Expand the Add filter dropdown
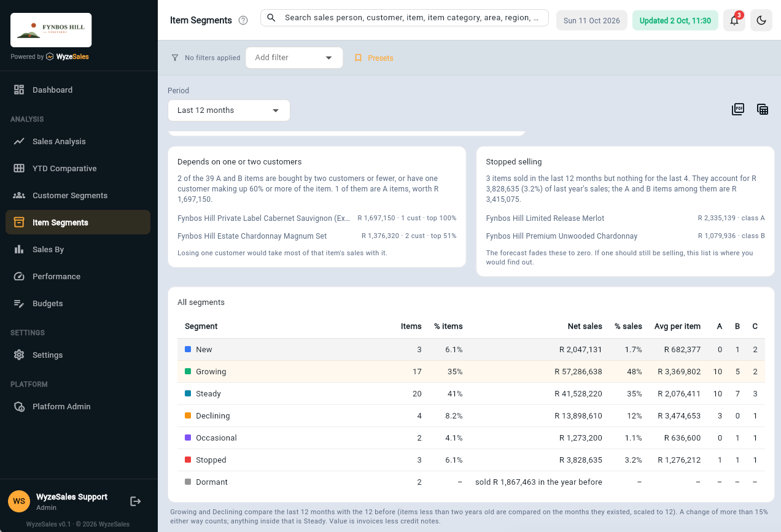781x532 pixels. point(294,58)
